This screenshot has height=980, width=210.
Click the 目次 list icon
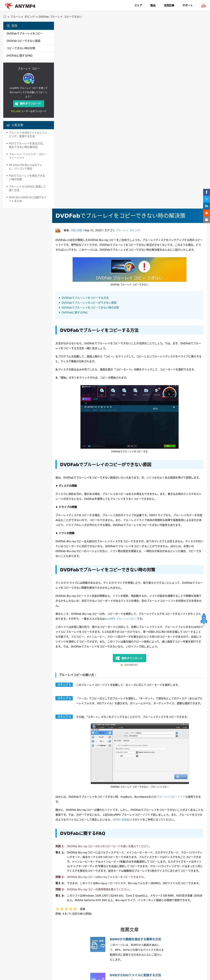(8, 26)
